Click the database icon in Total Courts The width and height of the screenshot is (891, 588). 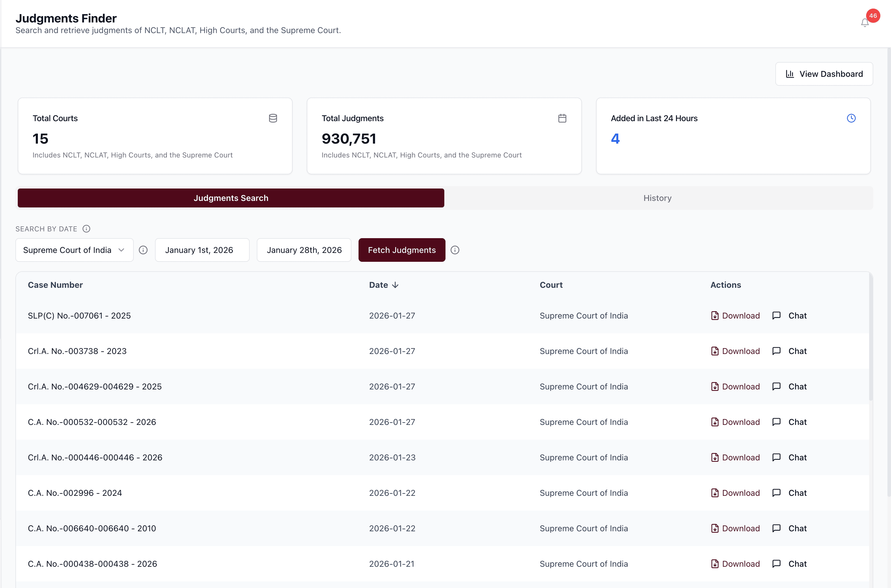point(273,118)
